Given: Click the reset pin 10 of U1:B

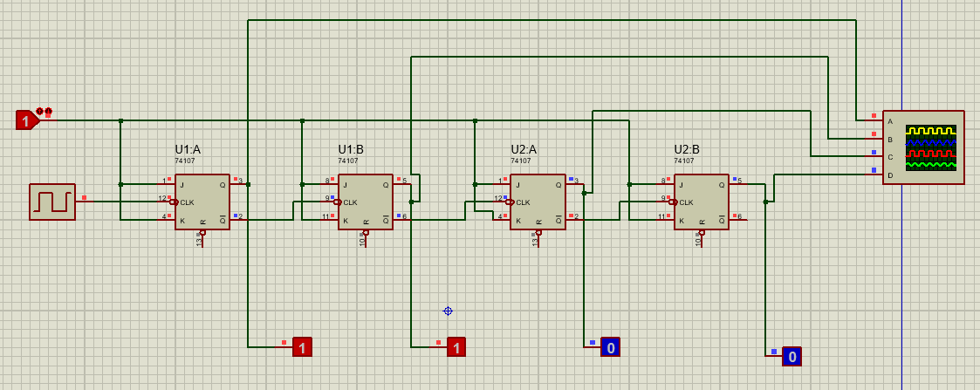Looking at the screenshot, I should click(366, 237).
